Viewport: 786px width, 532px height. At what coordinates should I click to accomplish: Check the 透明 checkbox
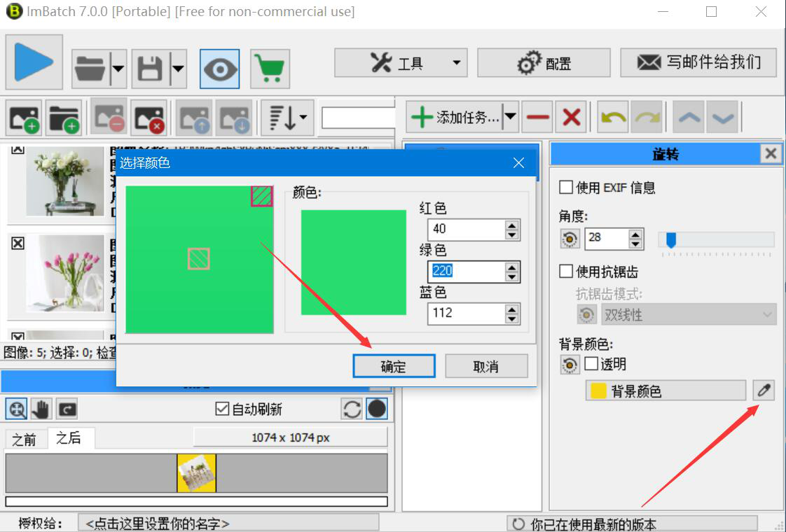click(591, 364)
